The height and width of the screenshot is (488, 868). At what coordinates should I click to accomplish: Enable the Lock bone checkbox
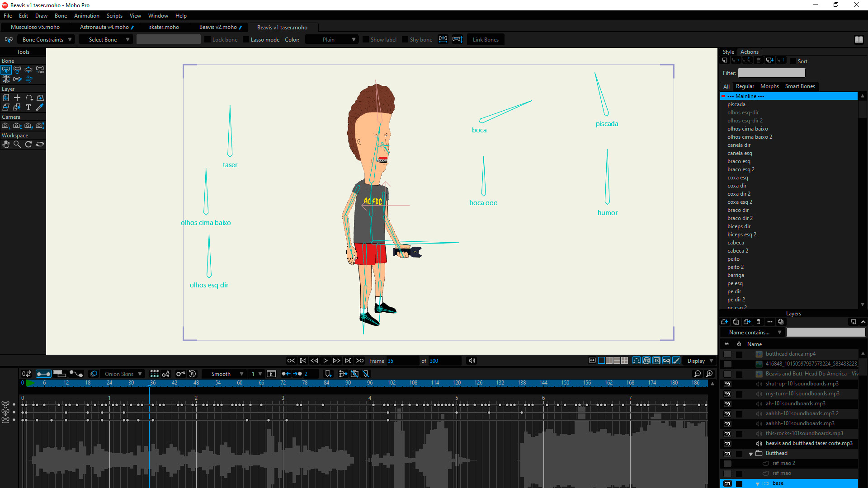(x=208, y=40)
